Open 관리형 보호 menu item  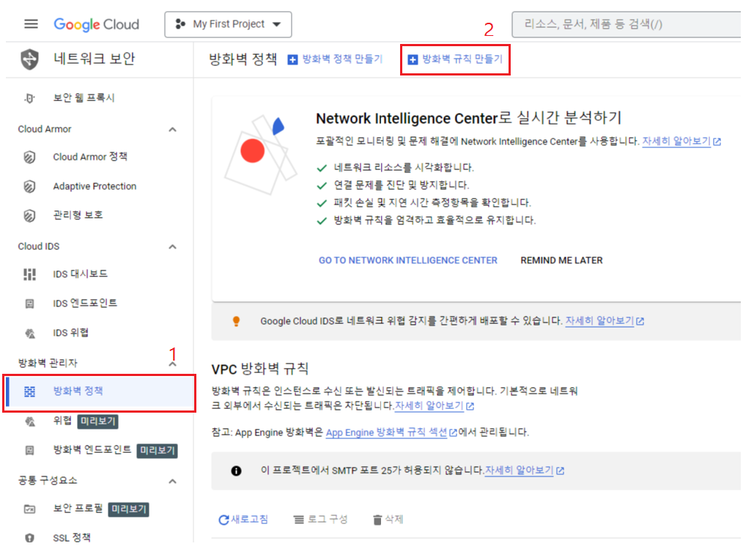click(78, 215)
